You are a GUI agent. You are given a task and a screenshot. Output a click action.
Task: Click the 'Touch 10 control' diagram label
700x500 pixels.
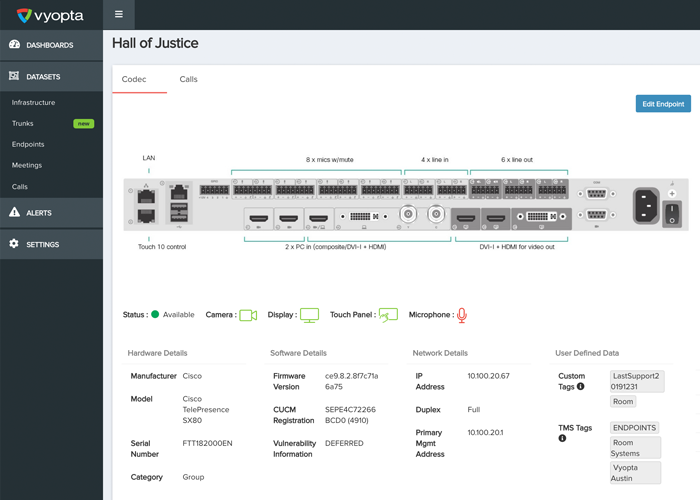pos(162,247)
